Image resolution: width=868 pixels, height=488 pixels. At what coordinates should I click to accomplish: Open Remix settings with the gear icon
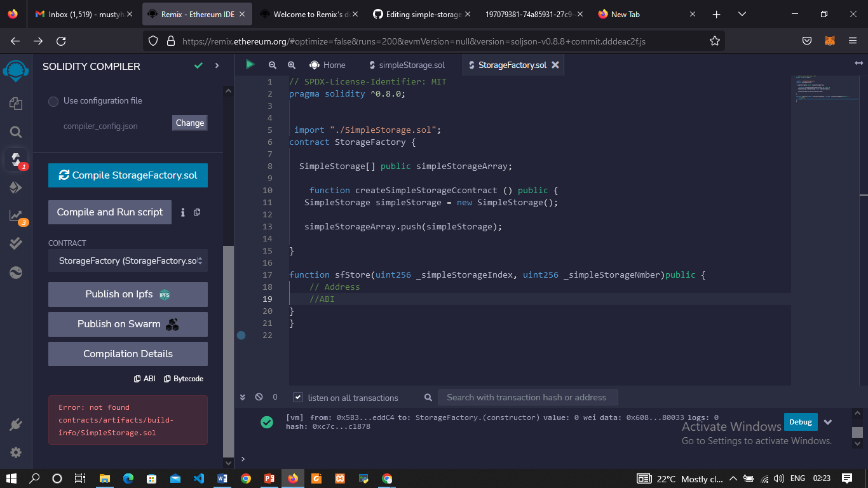point(16,452)
